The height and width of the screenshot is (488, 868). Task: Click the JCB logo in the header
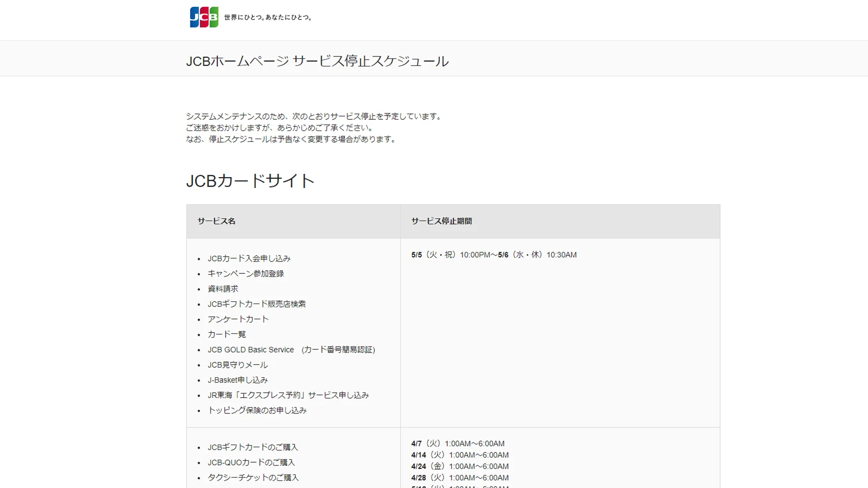click(204, 17)
